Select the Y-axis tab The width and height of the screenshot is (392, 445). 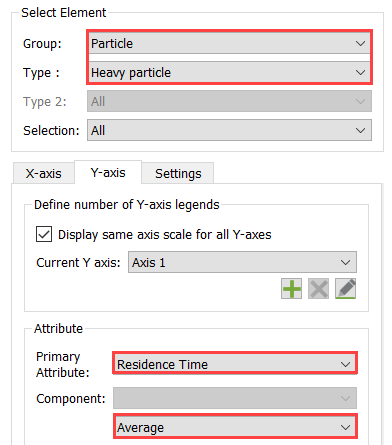pos(108,173)
